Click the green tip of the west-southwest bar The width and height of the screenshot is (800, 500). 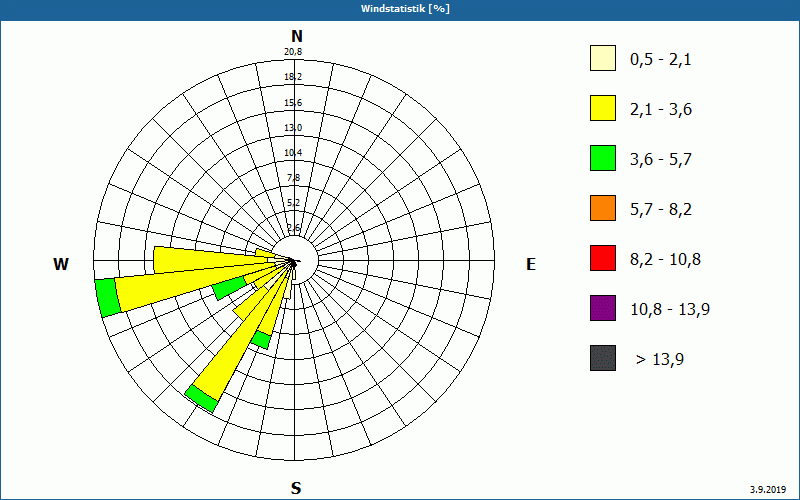pos(108,298)
